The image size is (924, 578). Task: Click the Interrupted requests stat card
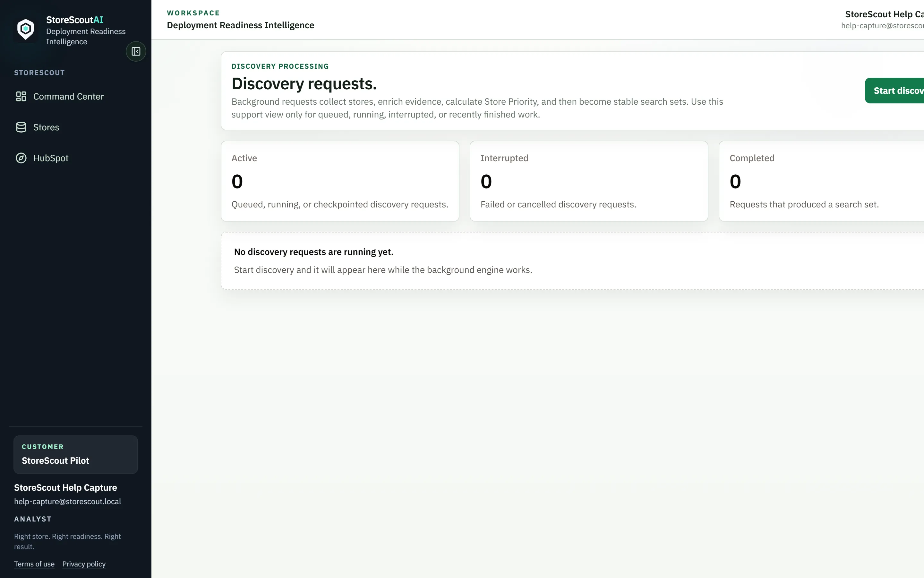tap(589, 181)
